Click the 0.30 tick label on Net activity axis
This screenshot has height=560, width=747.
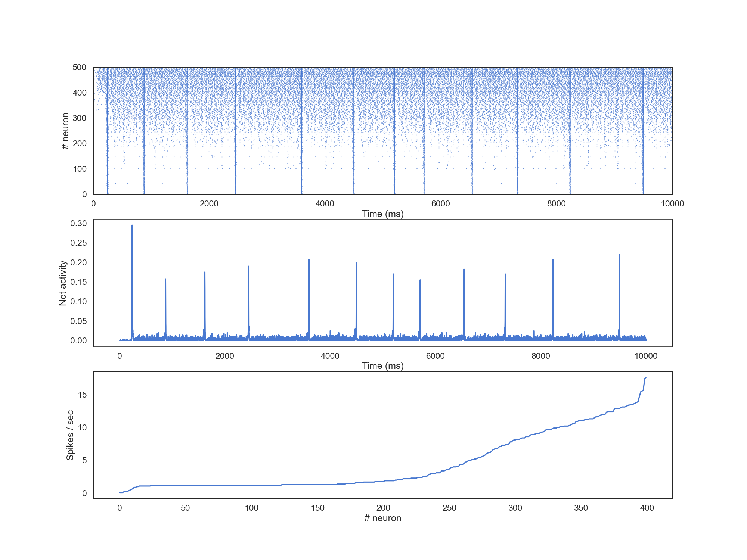click(78, 224)
